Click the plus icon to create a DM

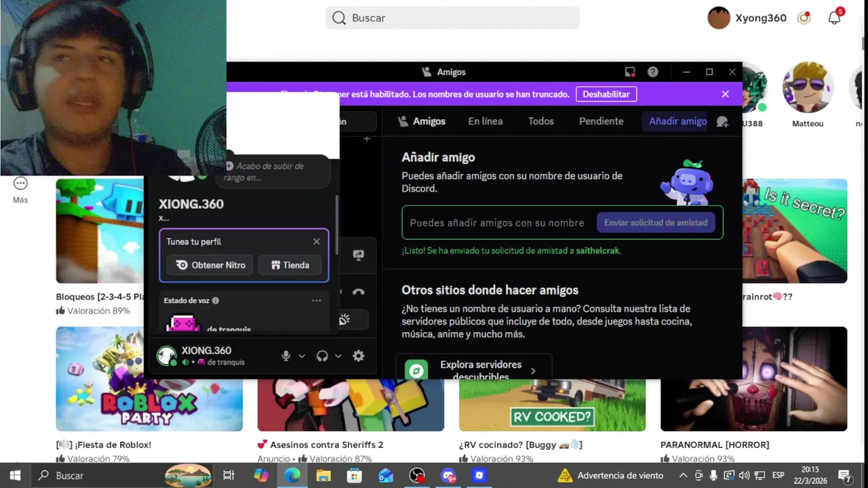tap(366, 139)
